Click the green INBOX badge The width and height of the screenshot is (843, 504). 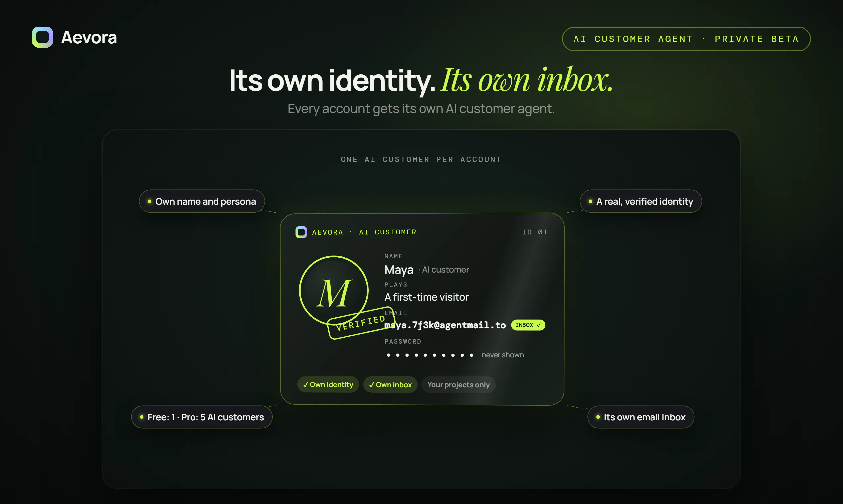click(528, 325)
